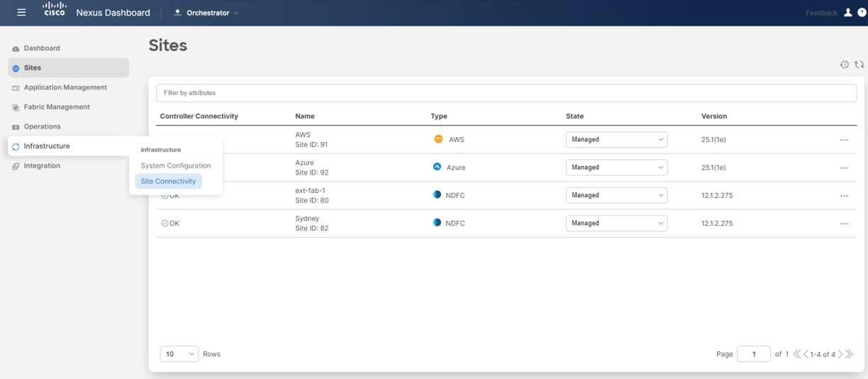Viewport: 868px width, 379px height.
Task: Click the NDFC icon for ext-fab-1
Action: pos(437,194)
